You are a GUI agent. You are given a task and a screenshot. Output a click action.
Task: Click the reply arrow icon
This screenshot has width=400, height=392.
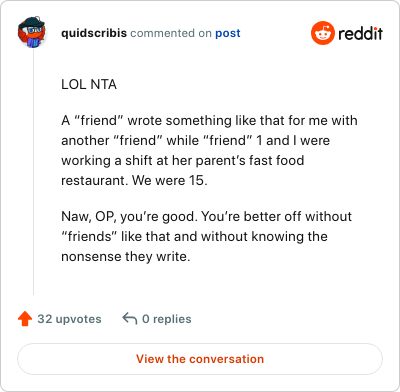pos(130,319)
